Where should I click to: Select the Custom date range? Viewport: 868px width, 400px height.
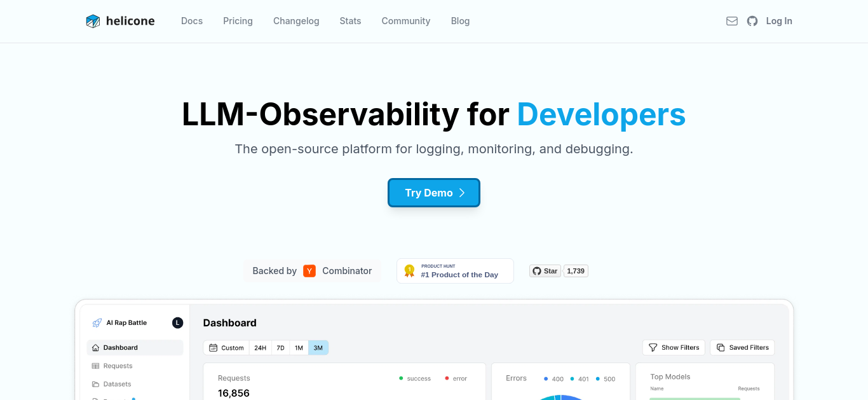226,348
